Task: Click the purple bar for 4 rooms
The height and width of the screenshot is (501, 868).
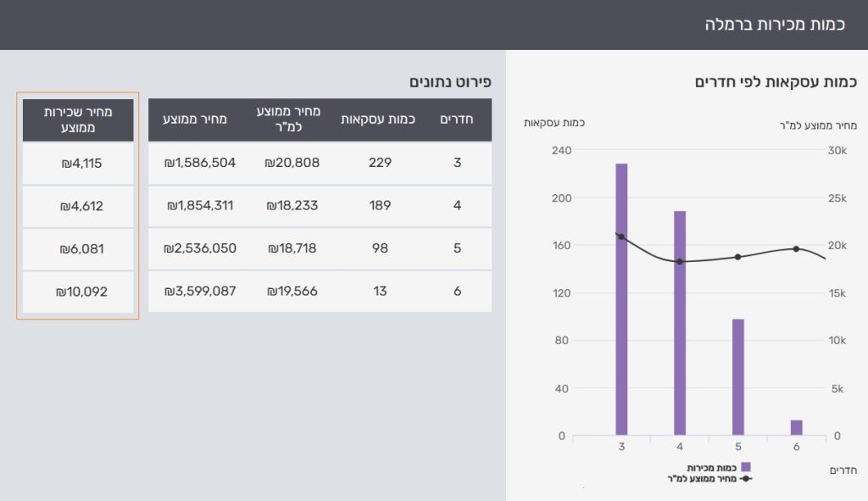Action: tap(680, 322)
